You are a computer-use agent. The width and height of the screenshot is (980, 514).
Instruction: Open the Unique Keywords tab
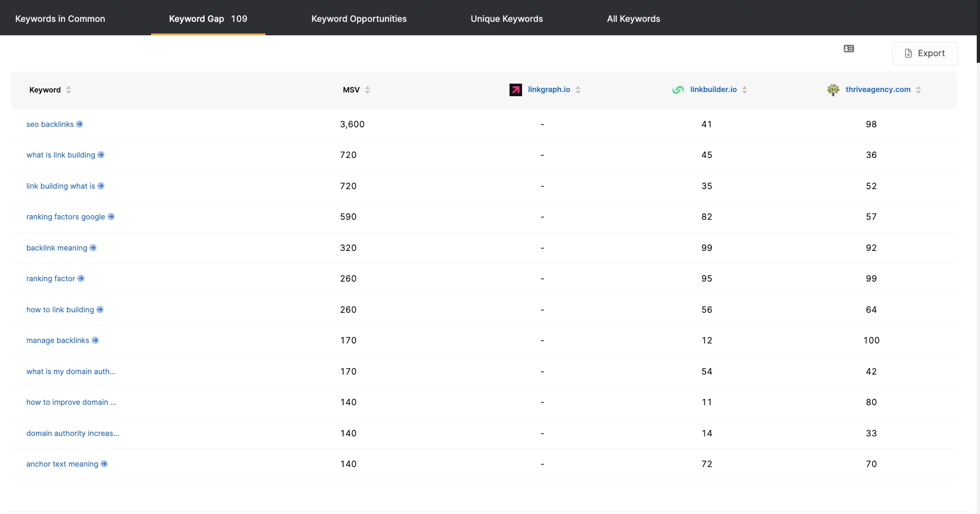pyautogui.click(x=507, y=18)
